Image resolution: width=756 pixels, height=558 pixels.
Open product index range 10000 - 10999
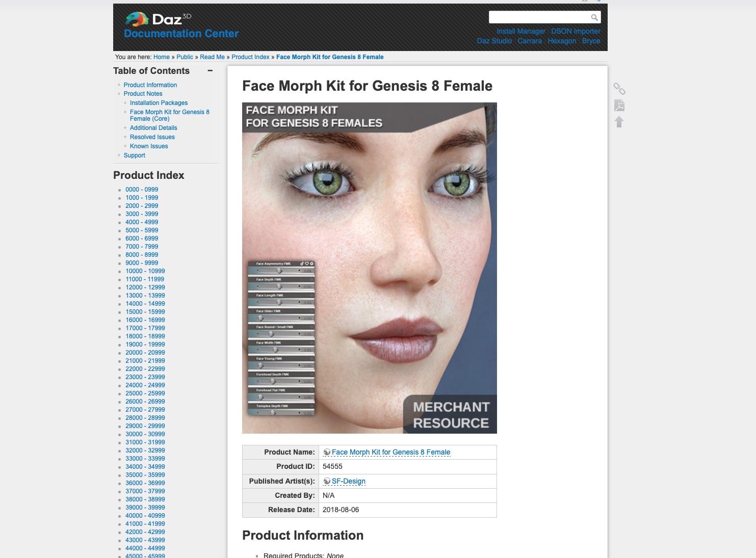click(145, 271)
